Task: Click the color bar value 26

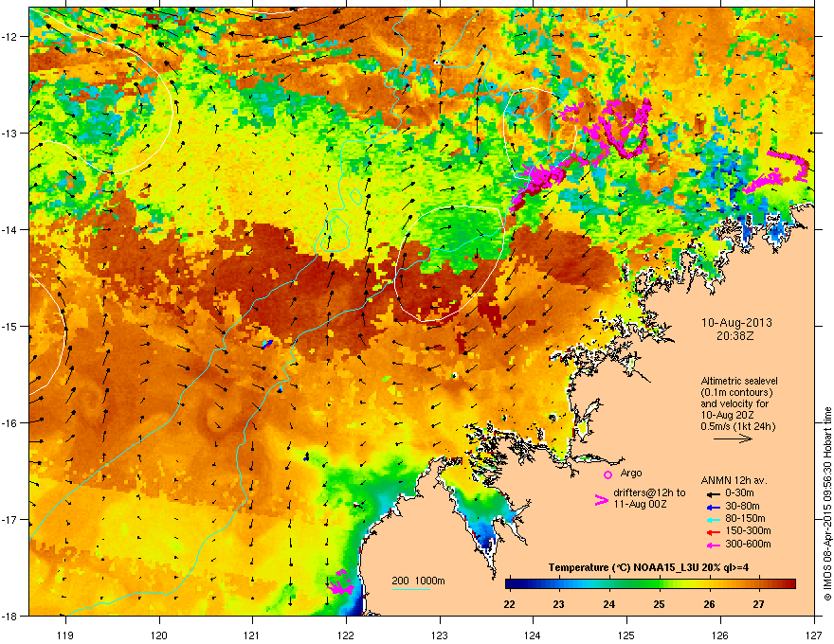Action: 709,604
